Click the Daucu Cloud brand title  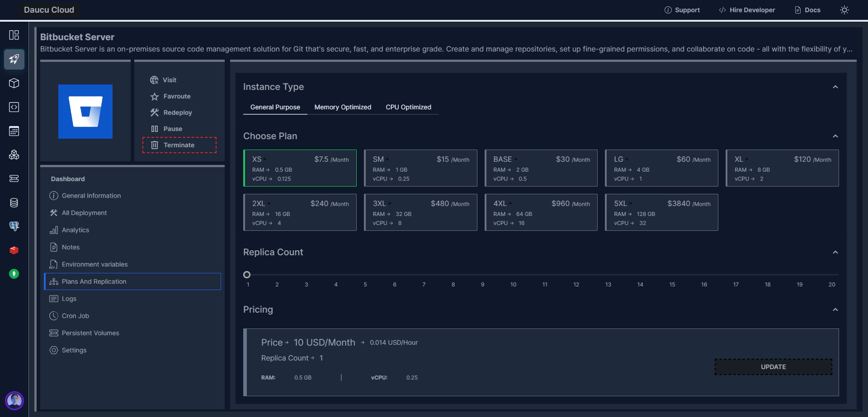point(49,10)
